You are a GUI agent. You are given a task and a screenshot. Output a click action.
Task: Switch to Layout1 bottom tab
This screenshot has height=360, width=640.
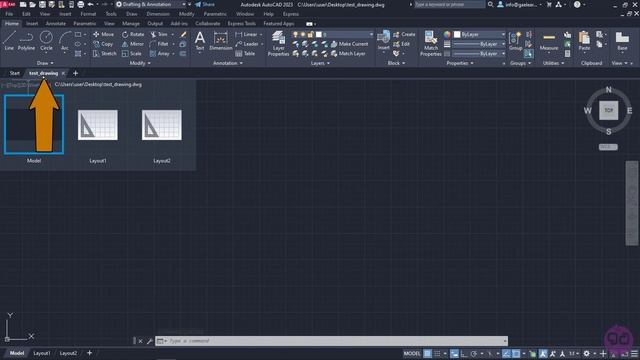(42, 353)
